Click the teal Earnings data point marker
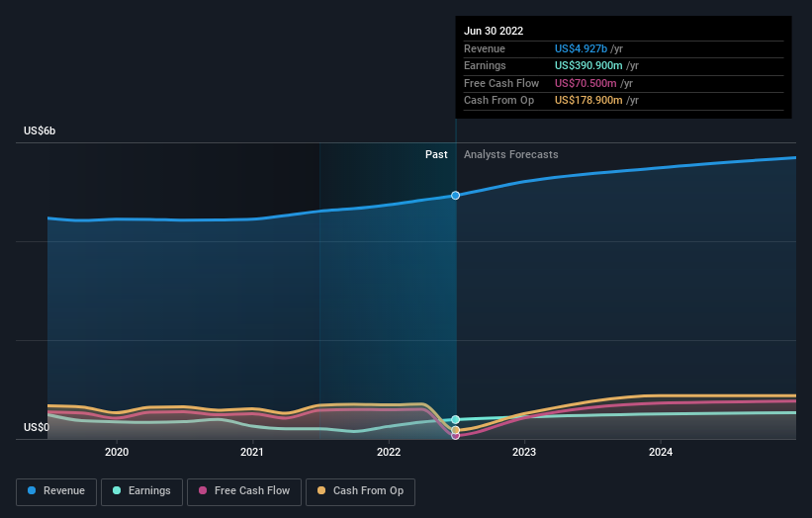 pyautogui.click(x=455, y=420)
